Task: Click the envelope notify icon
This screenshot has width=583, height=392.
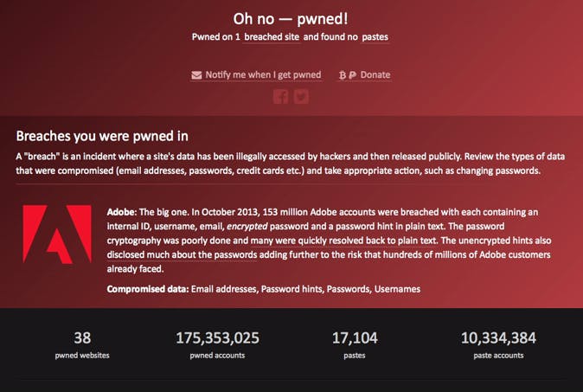Action: tap(196, 75)
